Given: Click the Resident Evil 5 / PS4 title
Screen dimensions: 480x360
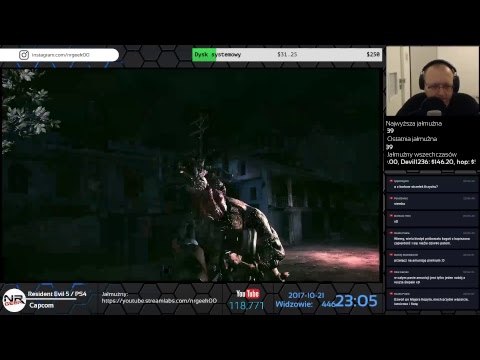Looking at the screenshot, I should [57, 294].
